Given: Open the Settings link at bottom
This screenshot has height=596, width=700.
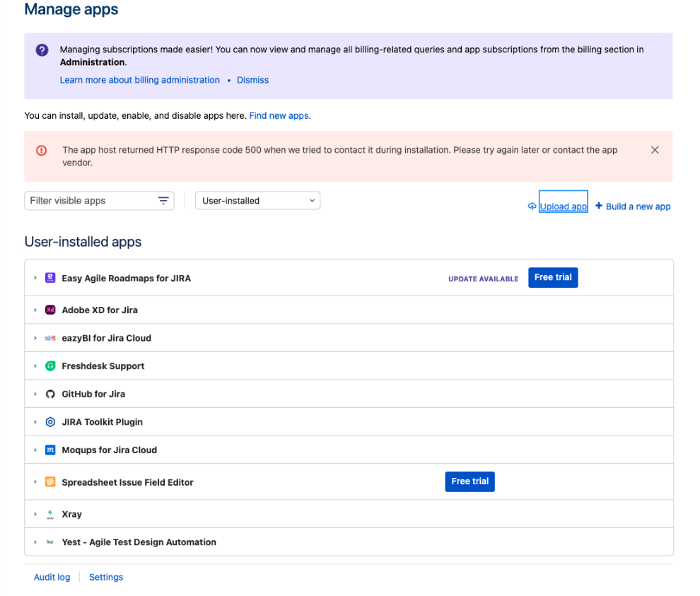Looking at the screenshot, I should tap(106, 577).
